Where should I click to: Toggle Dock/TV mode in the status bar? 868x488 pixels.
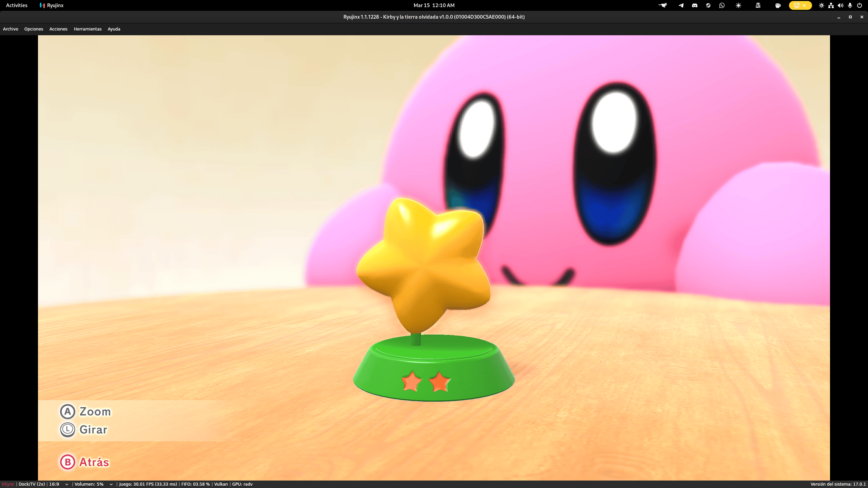click(32, 484)
